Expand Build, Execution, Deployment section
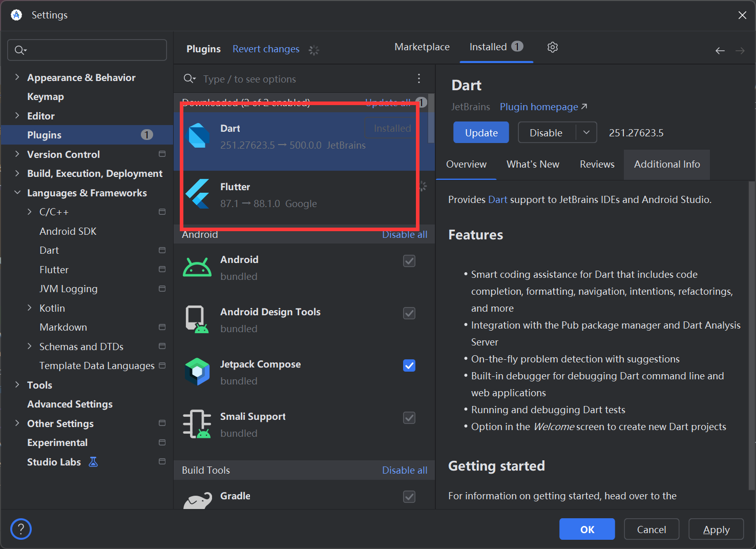 click(x=17, y=173)
